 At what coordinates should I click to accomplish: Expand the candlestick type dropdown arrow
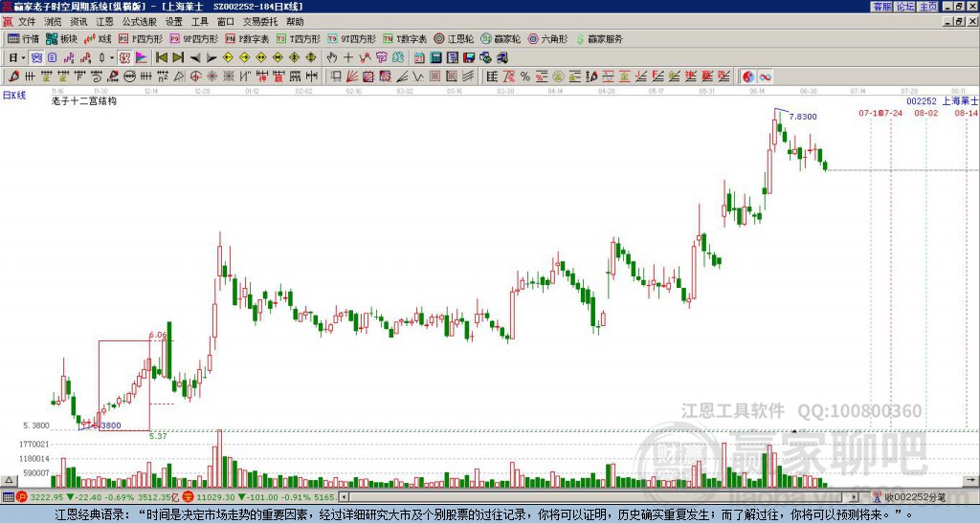pyautogui.click(x=112, y=58)
